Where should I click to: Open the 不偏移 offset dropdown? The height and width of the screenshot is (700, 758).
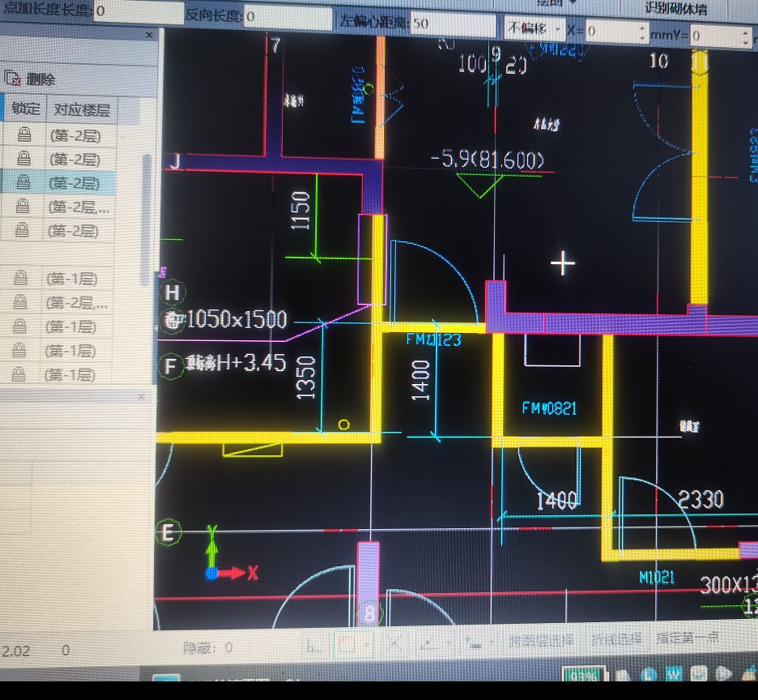(534, 29)
